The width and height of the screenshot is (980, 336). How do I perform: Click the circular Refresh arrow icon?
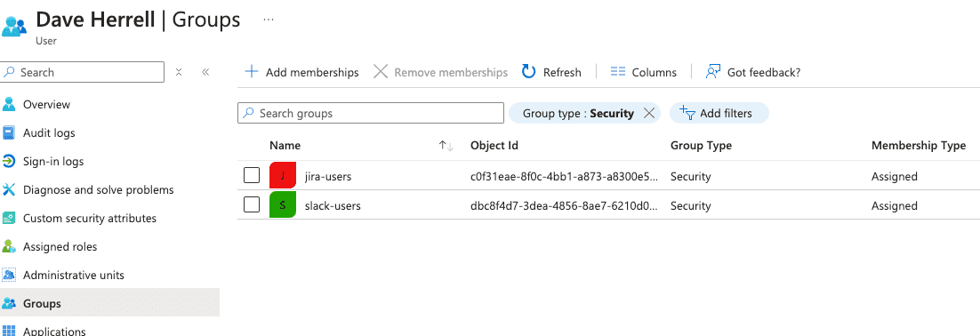point(529,71)
